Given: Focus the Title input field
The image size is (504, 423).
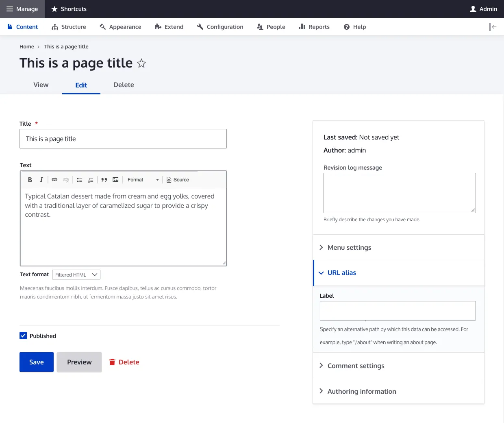Looking at the screenshot, I should 123,139.
